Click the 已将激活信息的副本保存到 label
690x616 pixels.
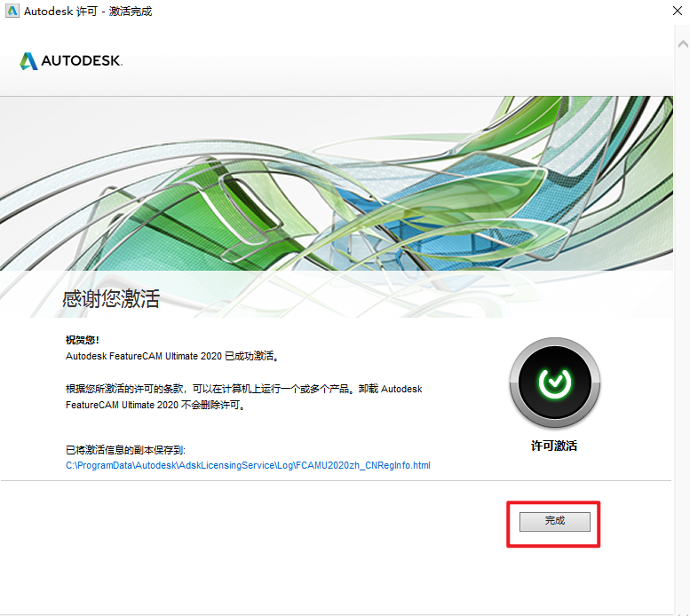[x=125, y=450]
